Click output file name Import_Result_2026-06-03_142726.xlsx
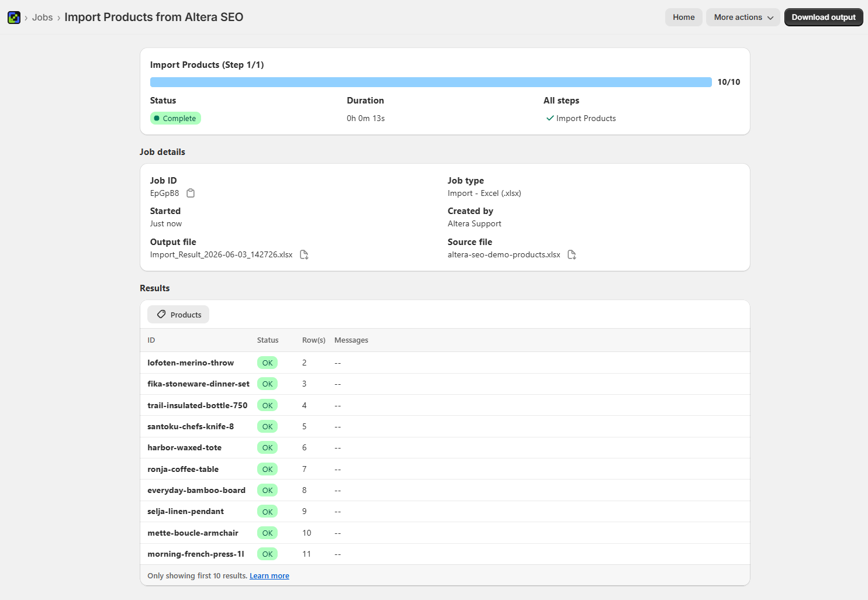The height and width of the screenshot is (600, 868). coord(222,254)
